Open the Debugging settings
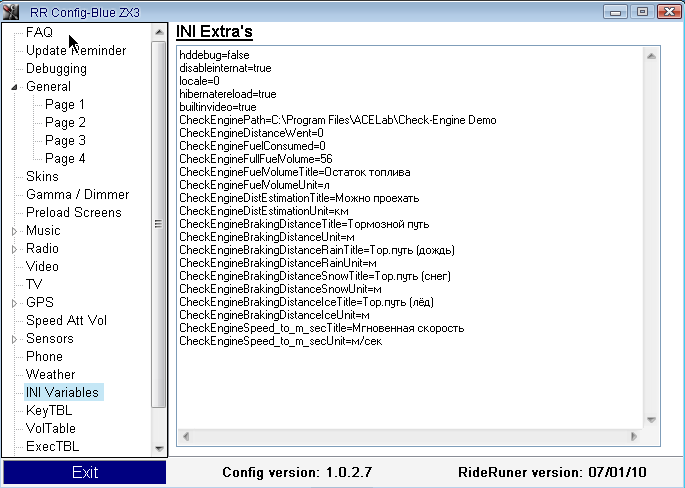685x488 pixels. [x=56, y=69]
